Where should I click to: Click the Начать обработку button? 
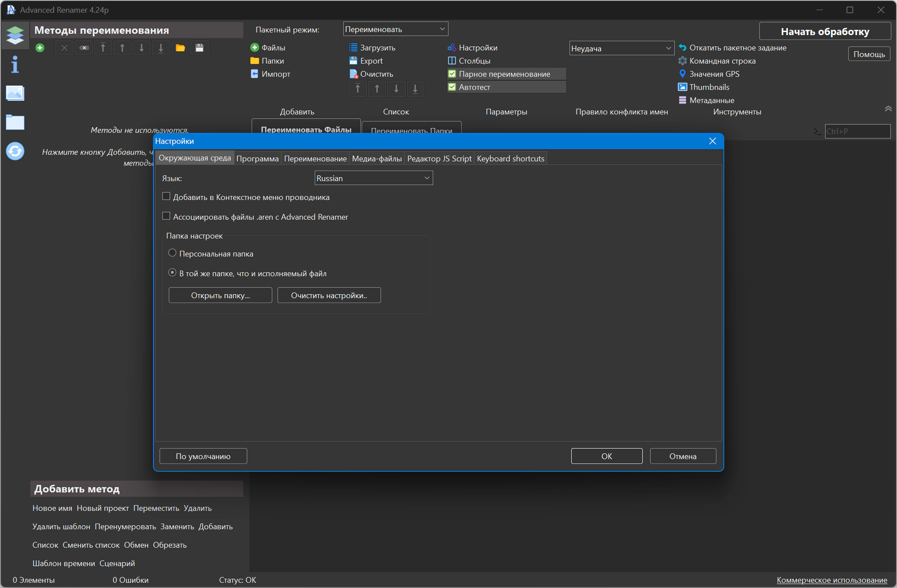825,31
